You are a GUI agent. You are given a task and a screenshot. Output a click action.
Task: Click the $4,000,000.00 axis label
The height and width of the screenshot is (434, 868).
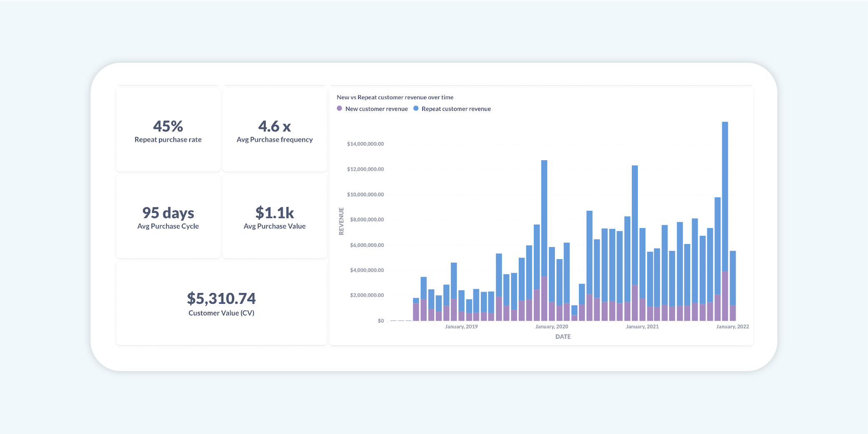(x=367, y=270)
